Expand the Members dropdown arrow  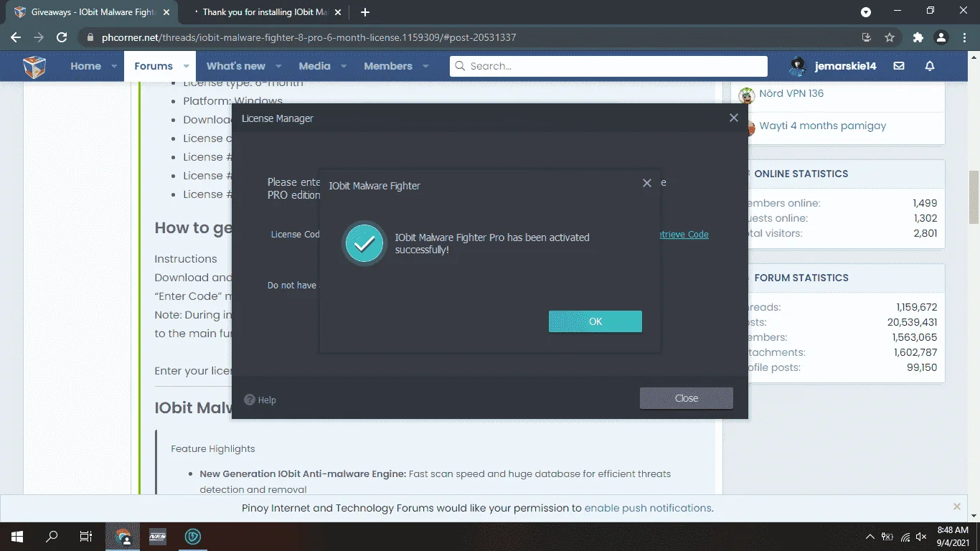point(425,66)
